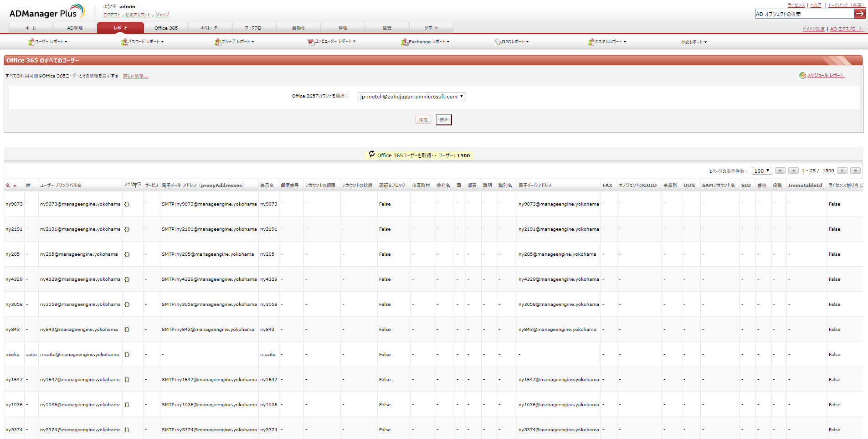Click ny4329 display name cell

269,279
